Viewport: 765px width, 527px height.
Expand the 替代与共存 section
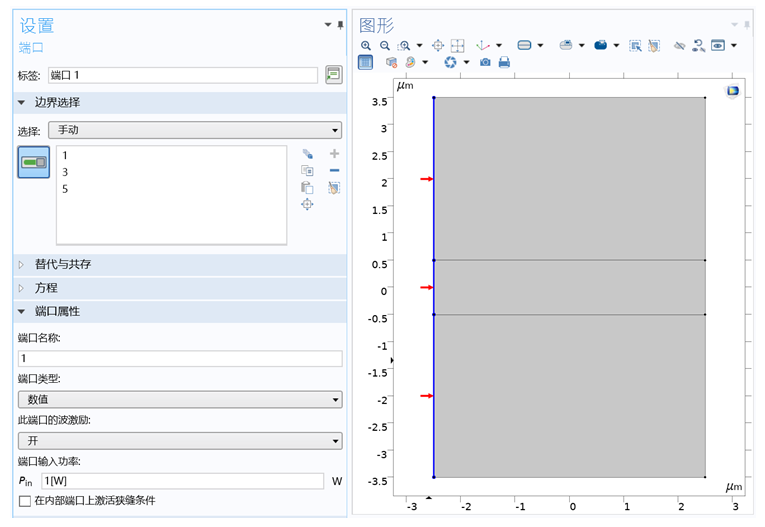pyautogui.click(x=21, y=264)
